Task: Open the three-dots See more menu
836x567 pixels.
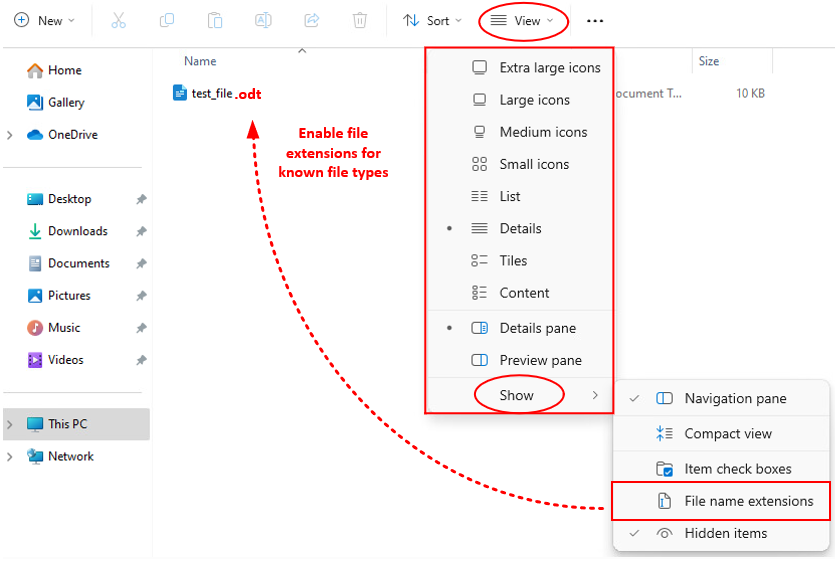Action: [595, 21]
